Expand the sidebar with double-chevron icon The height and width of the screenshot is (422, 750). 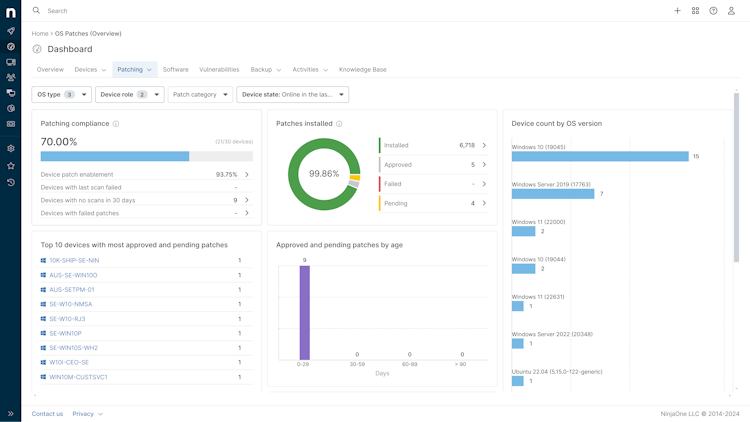[11, 413]
